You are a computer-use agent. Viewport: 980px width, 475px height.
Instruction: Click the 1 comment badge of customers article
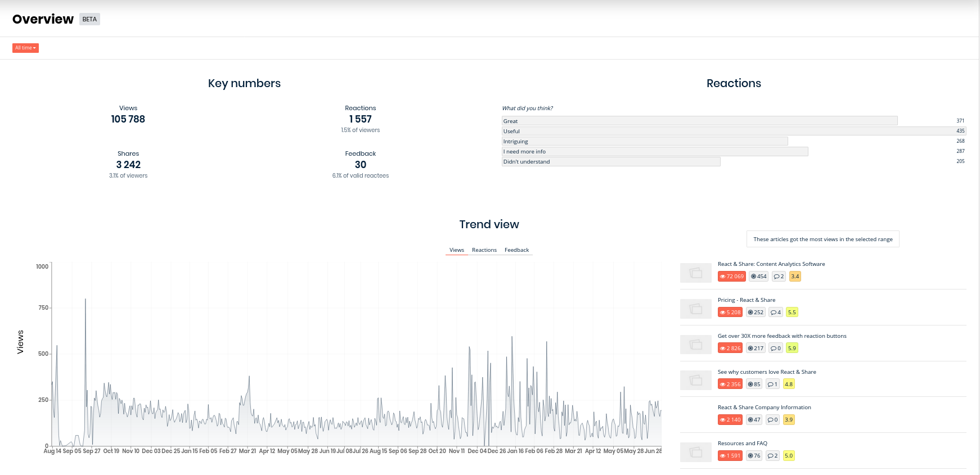tap(772, 384)
